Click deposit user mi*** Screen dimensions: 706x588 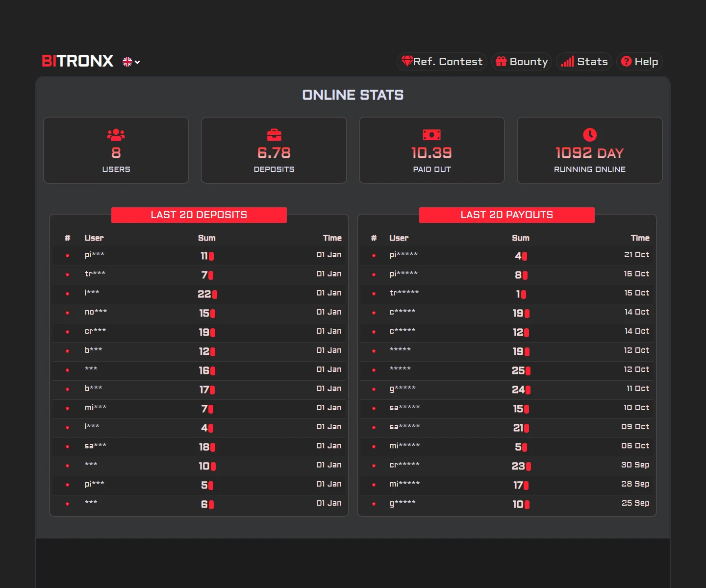point(95,408)
